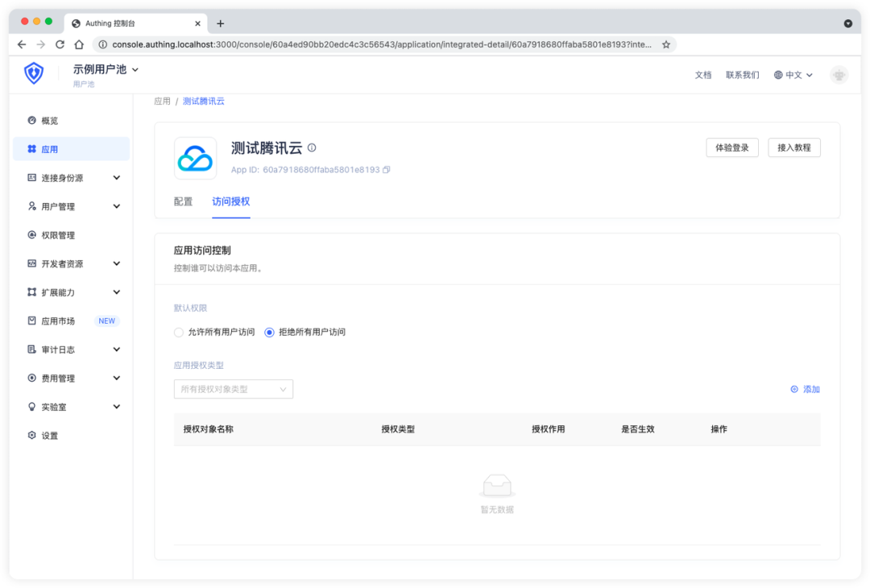Image resolution: width=870 pixels, height=588 pixels.
Task: Click the 开发者资源 sidebar icon
Action: tap(31, 263)
